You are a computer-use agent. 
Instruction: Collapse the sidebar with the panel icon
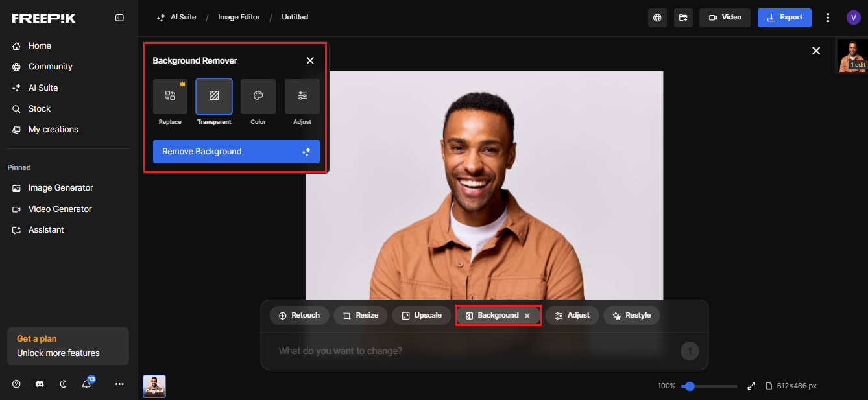pyautogui.click(x=119, y=18)
